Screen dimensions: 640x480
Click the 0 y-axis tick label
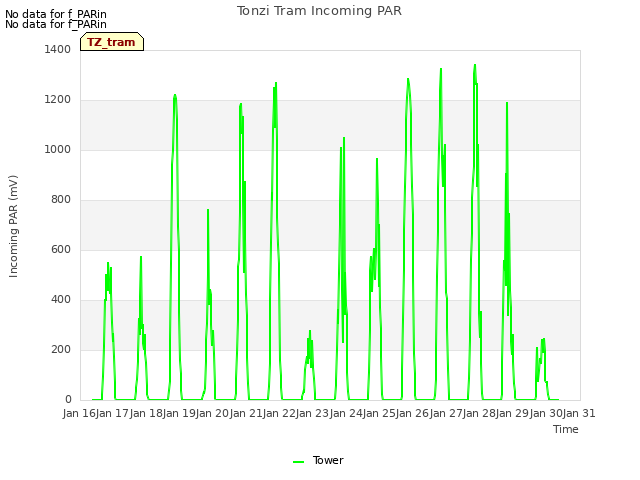[68, 400]
